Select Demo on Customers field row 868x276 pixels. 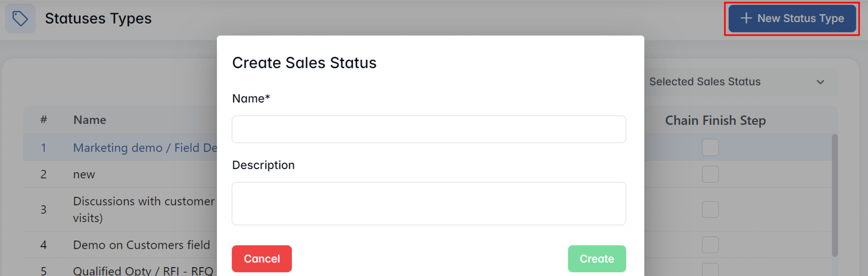coord(142,245)
